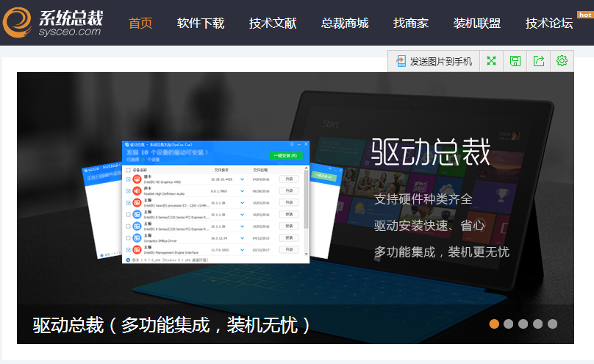Toggle the Intel Management Engine Interface checkbox
Screen dimensions: 594x364
click(x=129, y=249)
